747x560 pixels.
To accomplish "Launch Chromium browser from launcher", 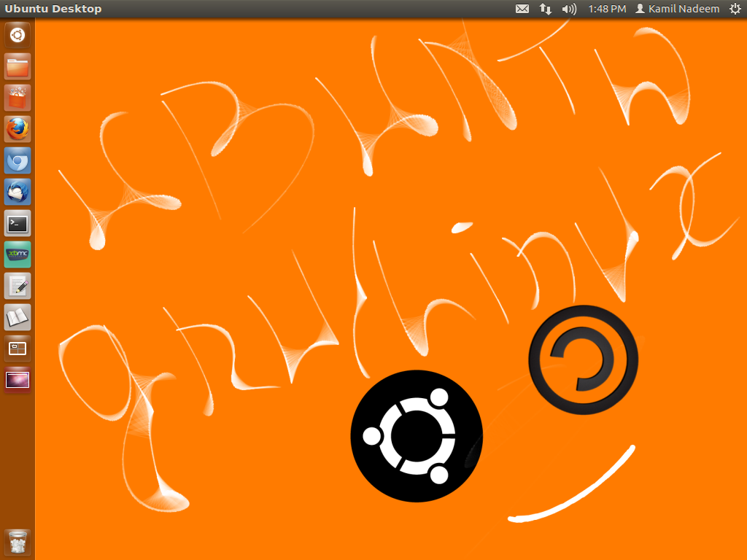I will (x=18, y=160).
